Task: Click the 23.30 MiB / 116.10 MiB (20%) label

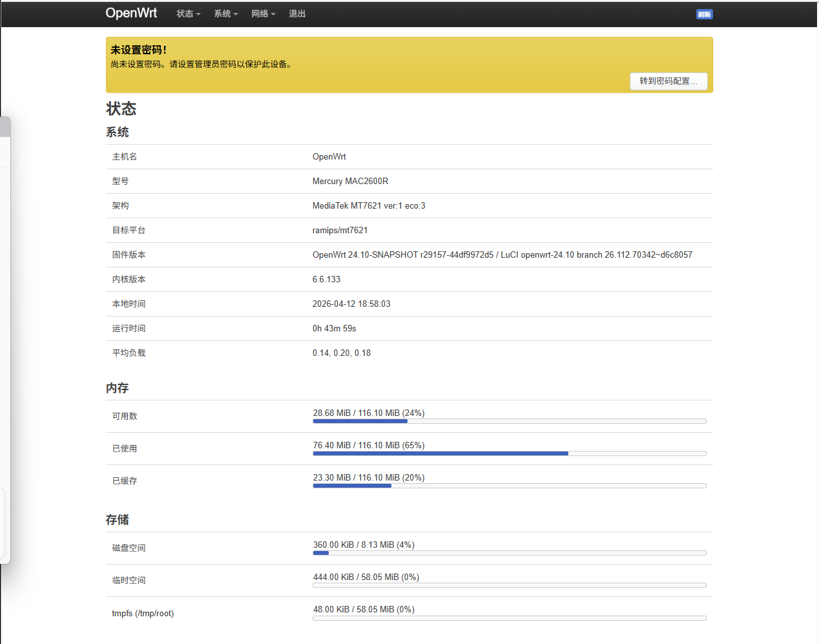Action: (369, 477)
